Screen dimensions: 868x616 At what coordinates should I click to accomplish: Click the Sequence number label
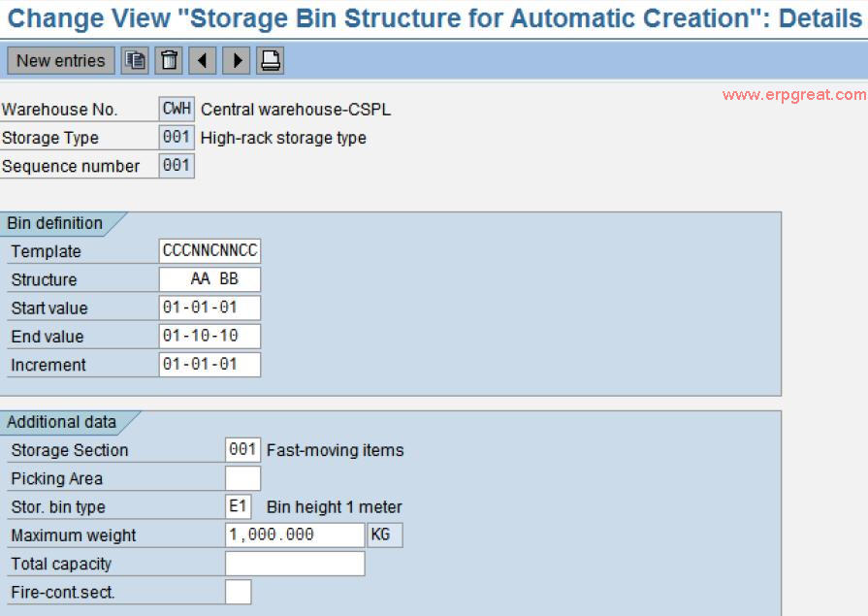click(71, 166)
